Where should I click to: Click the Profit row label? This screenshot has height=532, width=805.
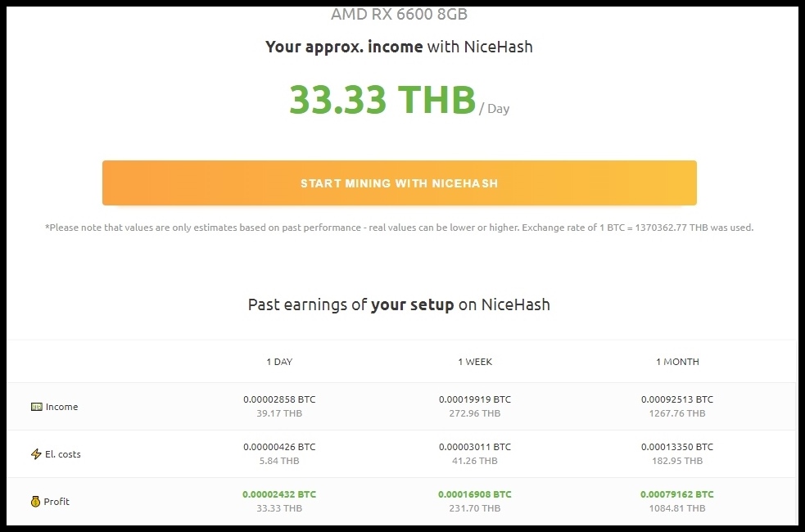tap(57, 502)
